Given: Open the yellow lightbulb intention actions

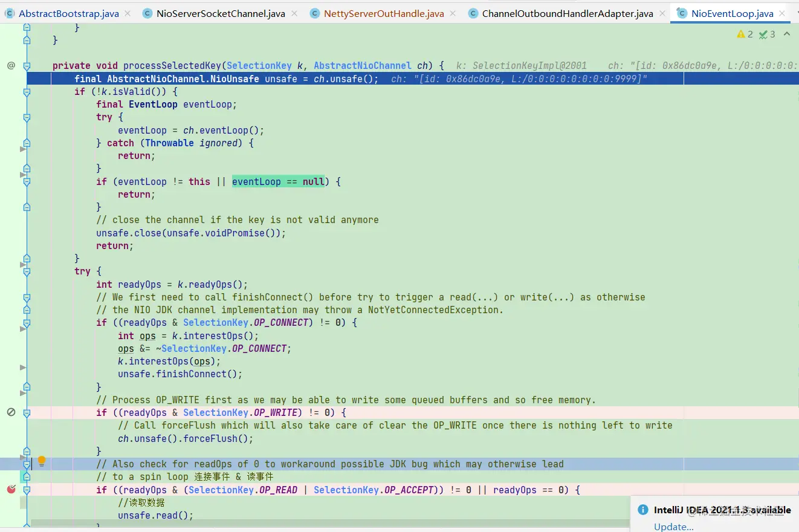Looking at the screenshot, I should pyautogui.click(x=42, y=461).
